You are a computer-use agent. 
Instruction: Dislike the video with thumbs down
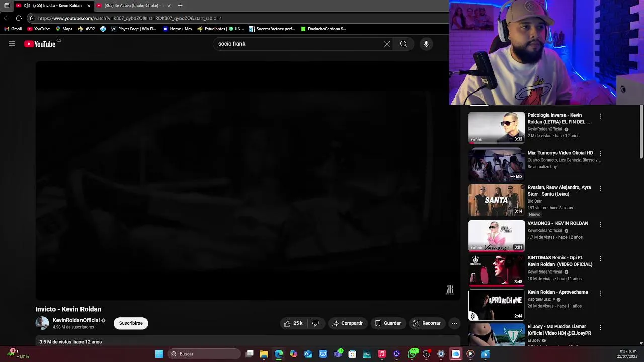coord(316,323)
